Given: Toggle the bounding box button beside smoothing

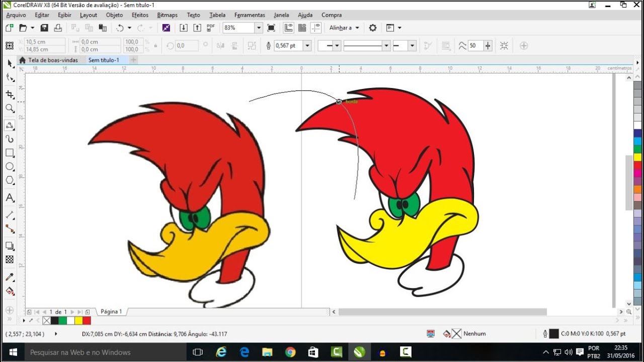Looking at the screenshot, I should pos(504,46).
